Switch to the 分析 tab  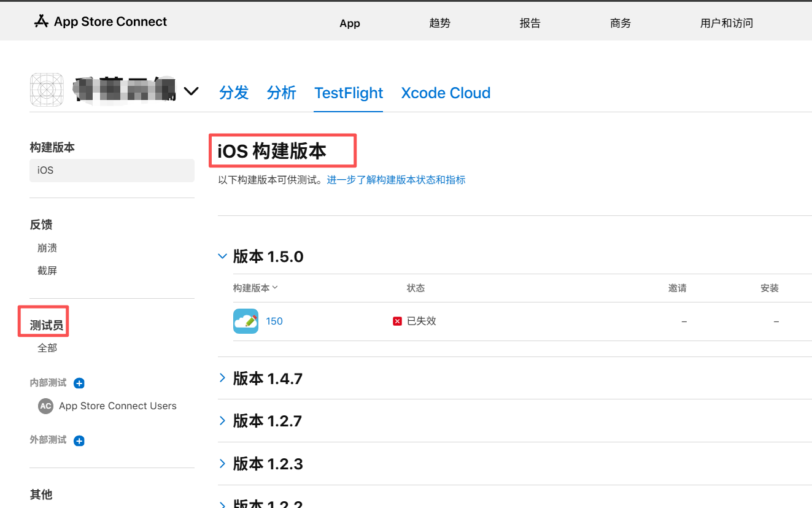pos(282,93)
